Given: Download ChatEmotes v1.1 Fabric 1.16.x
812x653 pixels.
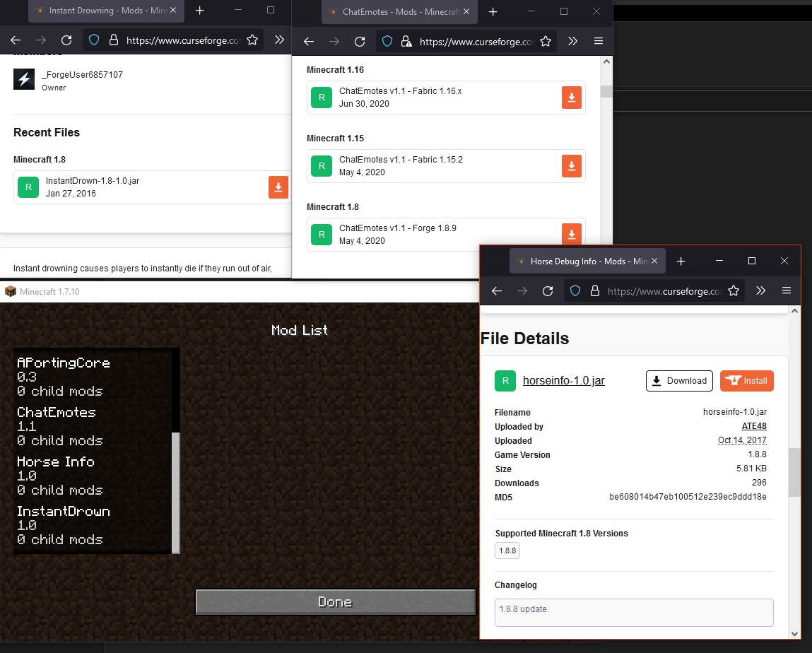Looking at the screenshot, I should coord(572,98).
